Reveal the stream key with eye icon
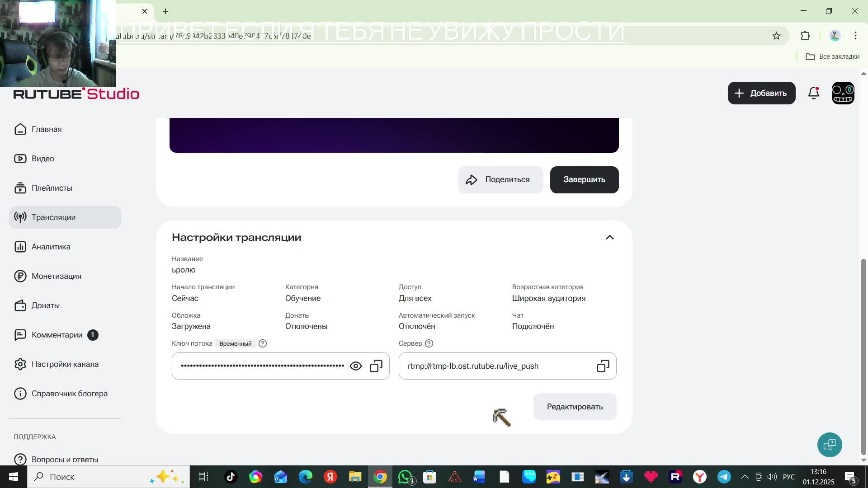 (x=356, y=366)
